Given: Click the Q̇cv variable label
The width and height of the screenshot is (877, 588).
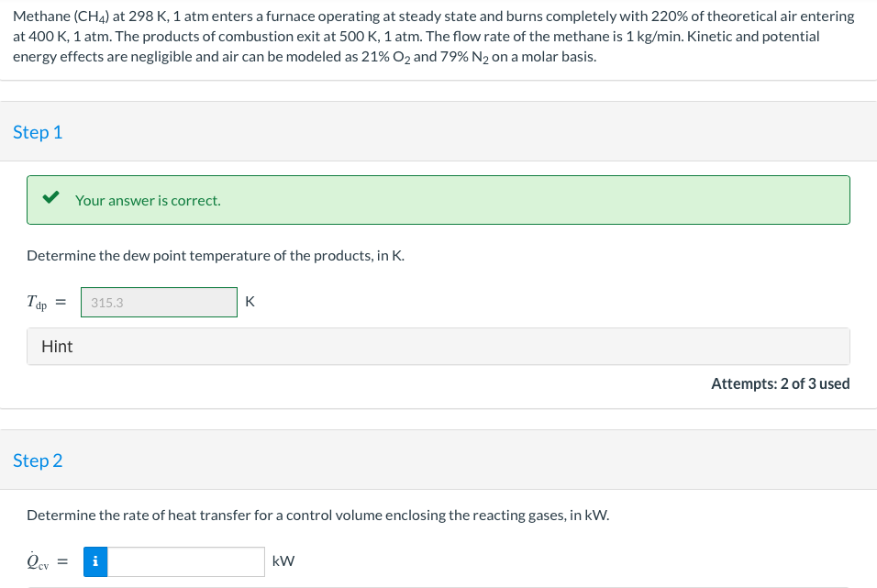Looking at the screenshot, I should coord(39,561).
